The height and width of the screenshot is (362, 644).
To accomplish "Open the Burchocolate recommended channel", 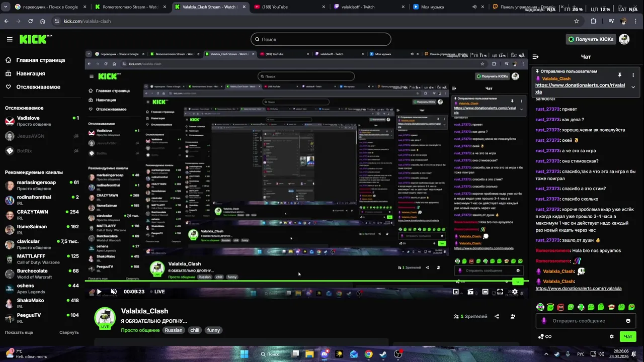I will click(42, 274).
